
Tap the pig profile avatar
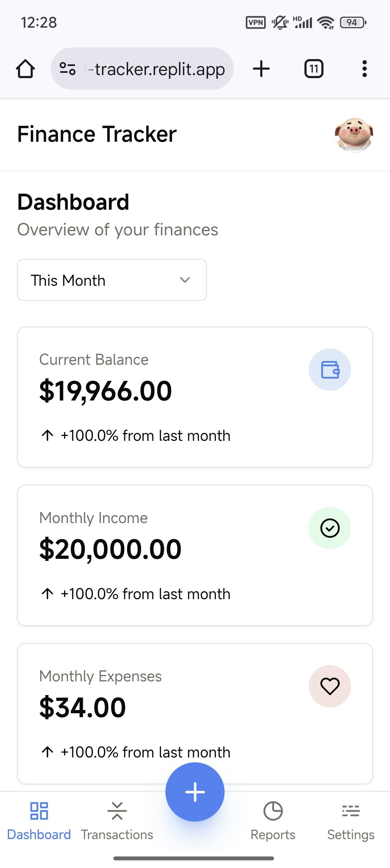point(354,134)
